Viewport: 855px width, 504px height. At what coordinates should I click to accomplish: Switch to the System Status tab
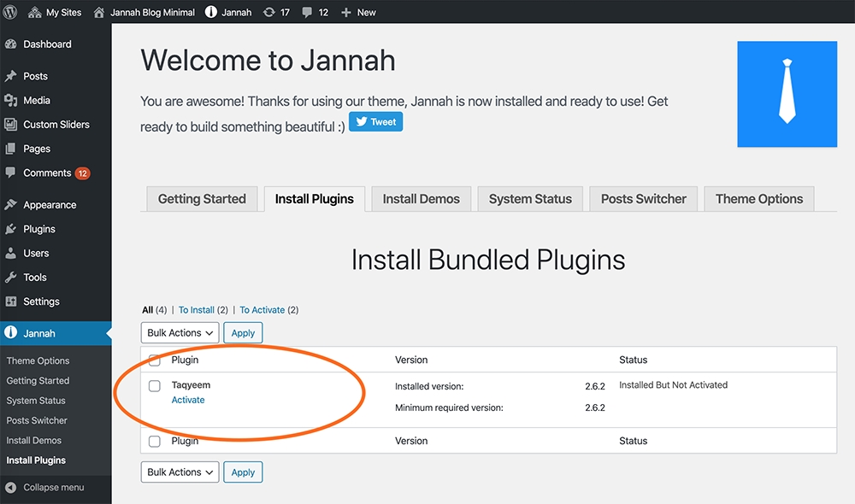point(530,199)
